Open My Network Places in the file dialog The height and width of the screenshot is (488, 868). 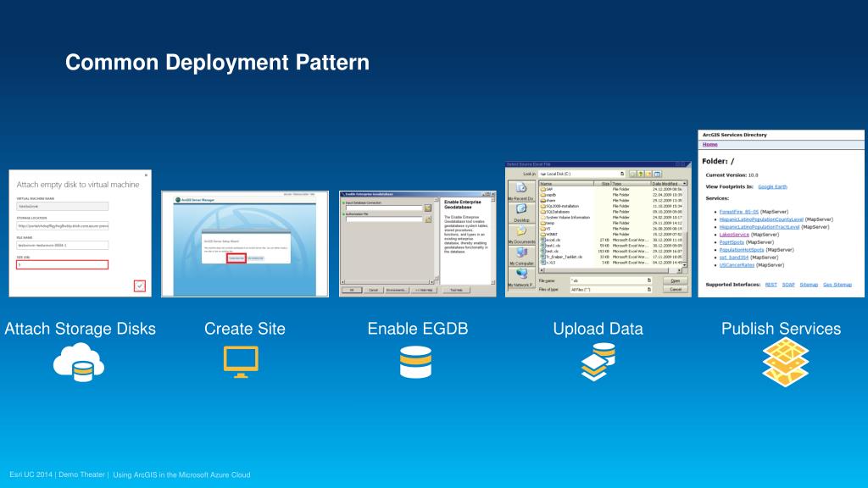[521, 277]
